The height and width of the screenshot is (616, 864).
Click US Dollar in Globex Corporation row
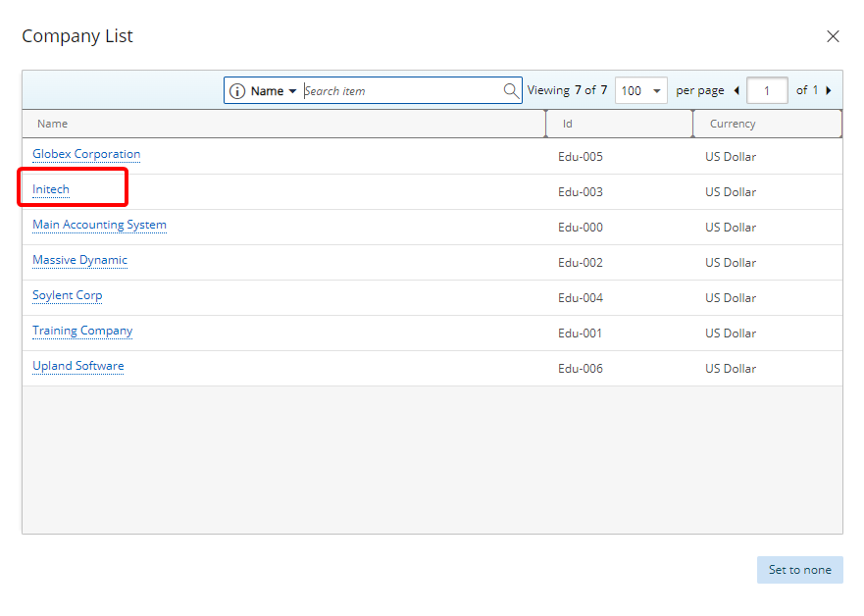(x=731, y=157)
